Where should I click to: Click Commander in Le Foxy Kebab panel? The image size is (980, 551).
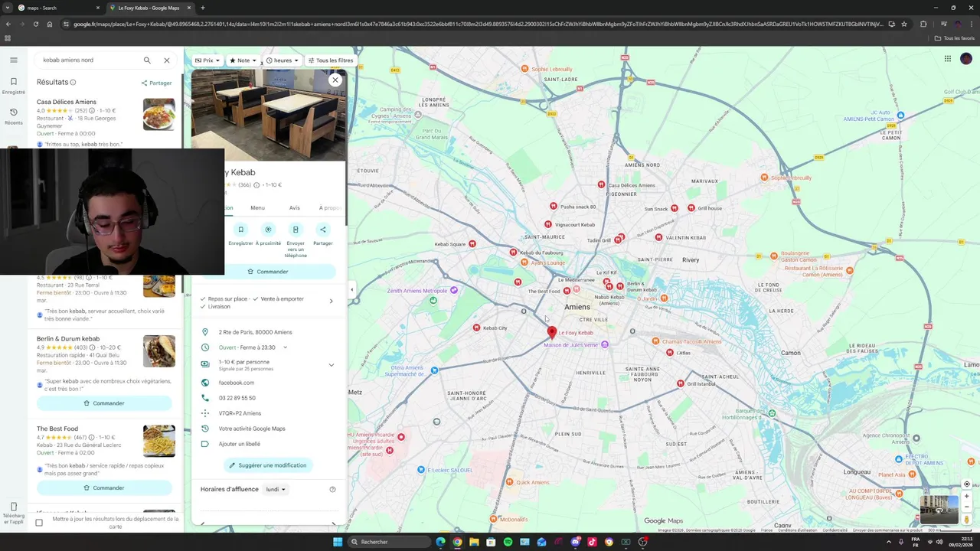(268, 272)
